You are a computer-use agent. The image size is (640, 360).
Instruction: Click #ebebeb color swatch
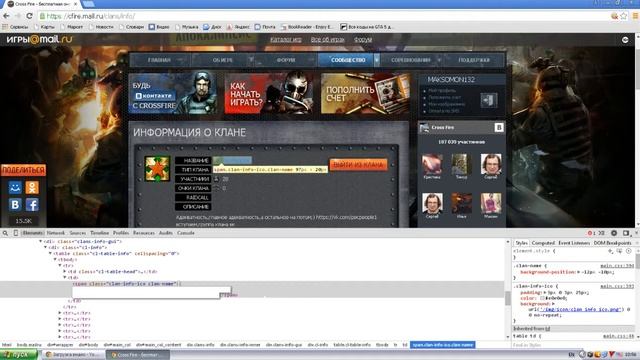click(542, 298)
